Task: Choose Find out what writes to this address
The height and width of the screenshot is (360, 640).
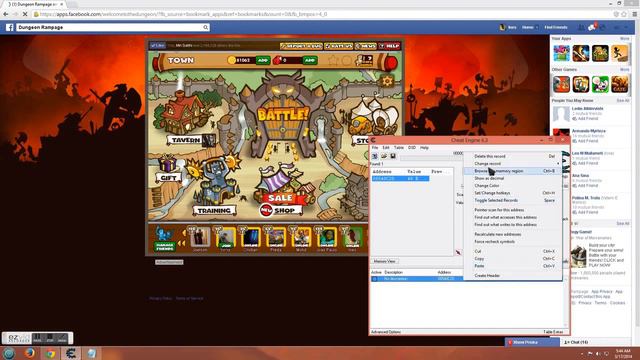Action: click(x=512, y=224)
